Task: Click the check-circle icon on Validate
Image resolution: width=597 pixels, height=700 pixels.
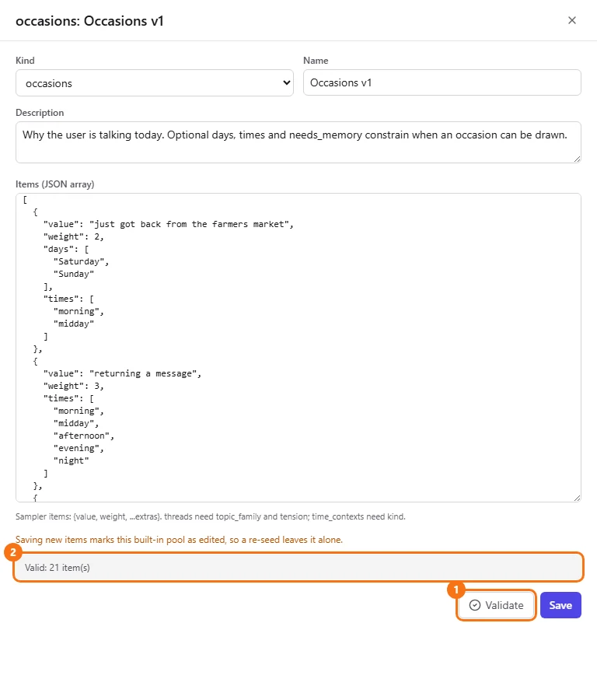Action: 475,605
